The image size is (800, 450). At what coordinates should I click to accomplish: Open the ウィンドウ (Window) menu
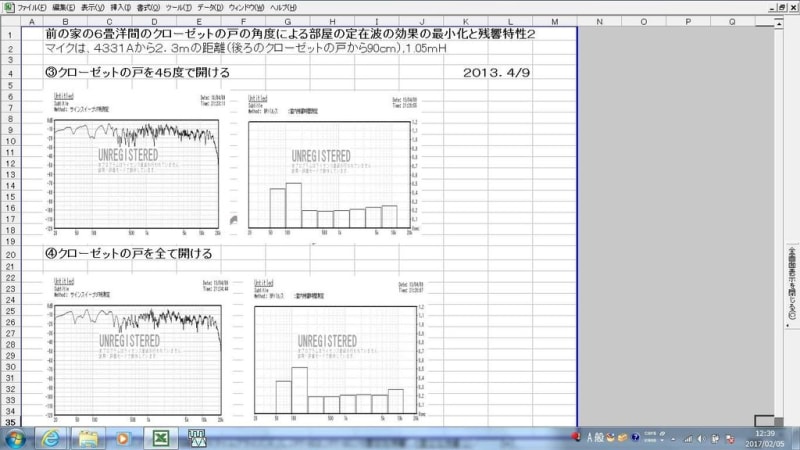(246, 8)
